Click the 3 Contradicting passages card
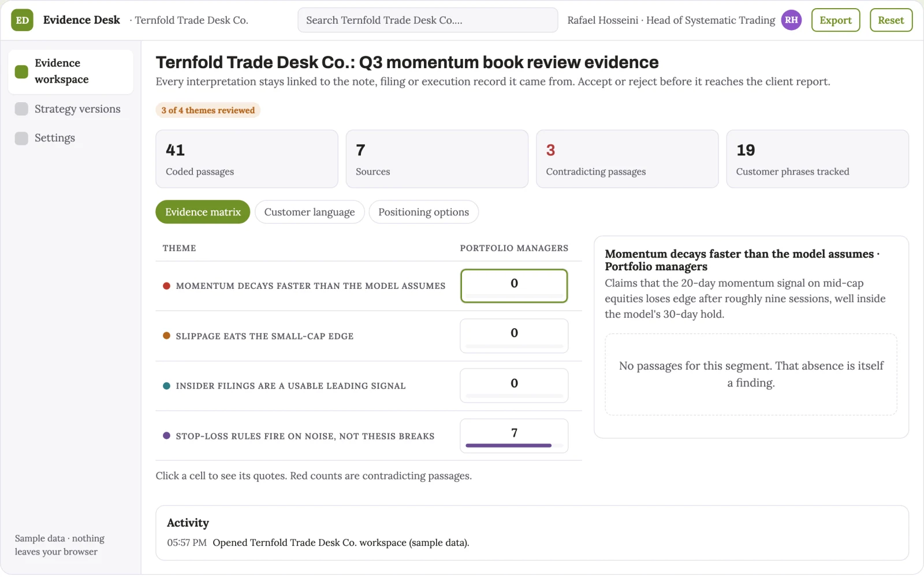924x577 pixels. 627,159
